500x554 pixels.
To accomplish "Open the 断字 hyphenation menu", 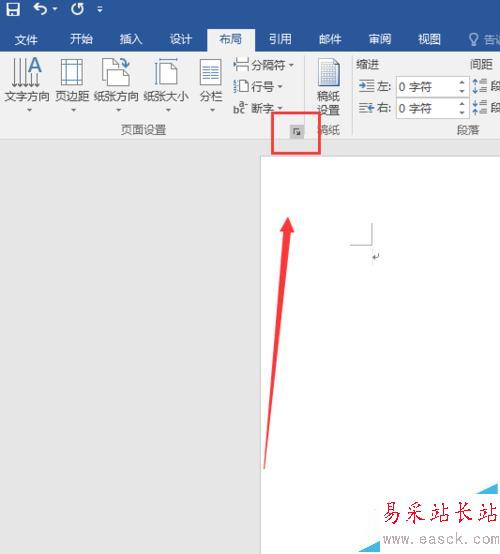I will [258, 108].
